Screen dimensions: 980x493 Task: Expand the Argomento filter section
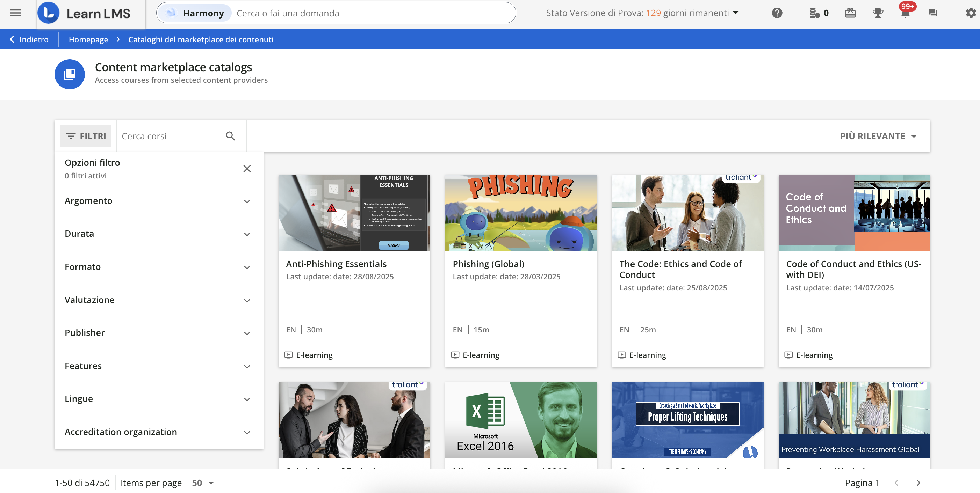[159, 201]
